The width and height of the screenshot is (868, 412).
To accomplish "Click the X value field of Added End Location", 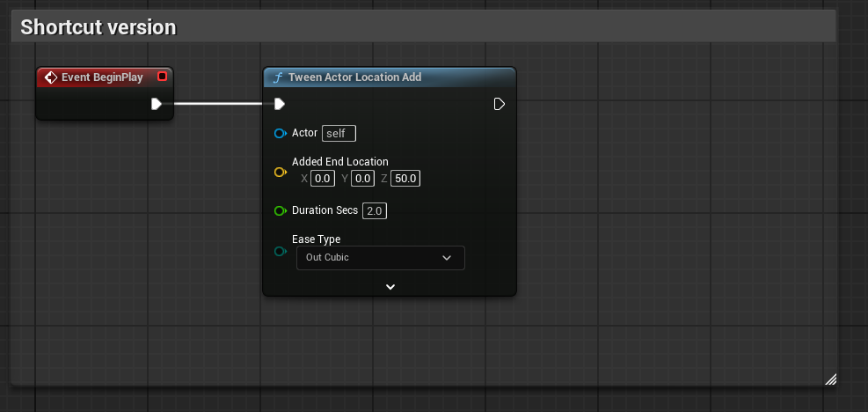I will [322, 179].
